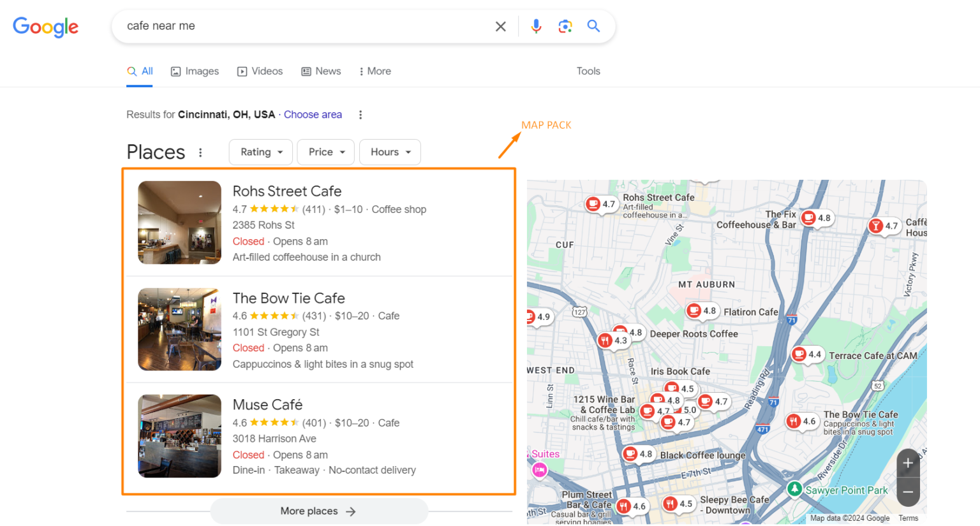Image resolution: width=980 pixels, height=526 pixels.
Task: Open the Price filter dropdown
Action: (325, 152)
